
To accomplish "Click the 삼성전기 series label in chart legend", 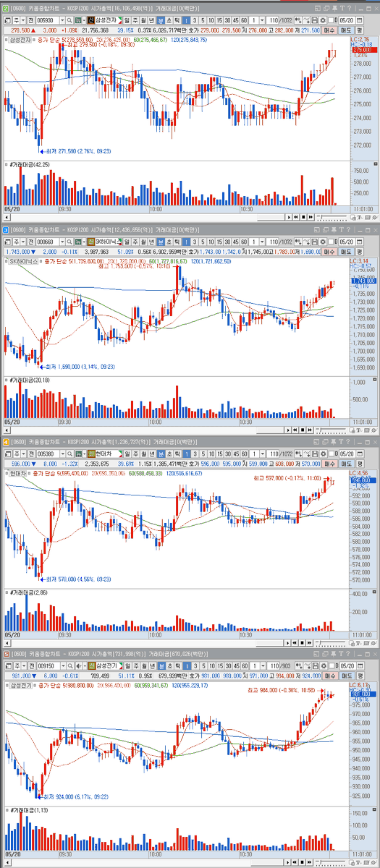I will tap(20, 684).
